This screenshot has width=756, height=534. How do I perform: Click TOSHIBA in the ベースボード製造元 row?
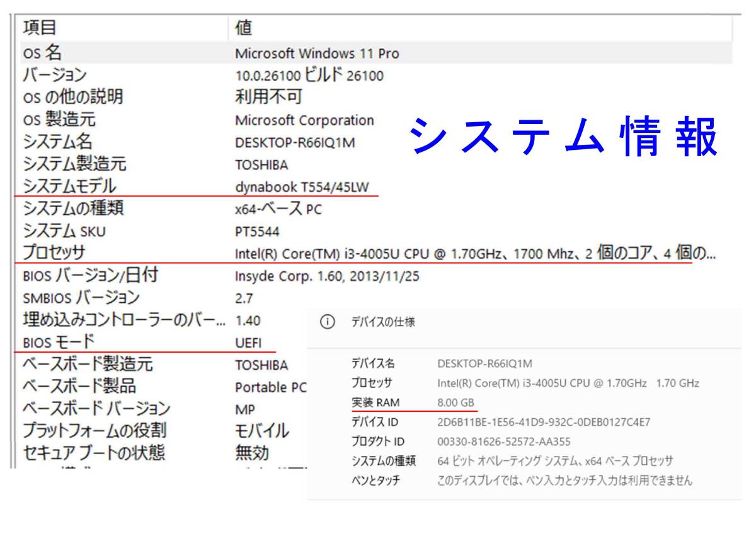[261, 365]
